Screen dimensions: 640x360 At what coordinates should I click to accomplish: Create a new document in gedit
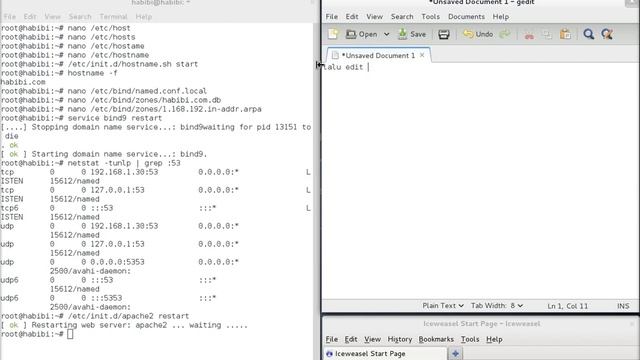(x=333, y=34)
